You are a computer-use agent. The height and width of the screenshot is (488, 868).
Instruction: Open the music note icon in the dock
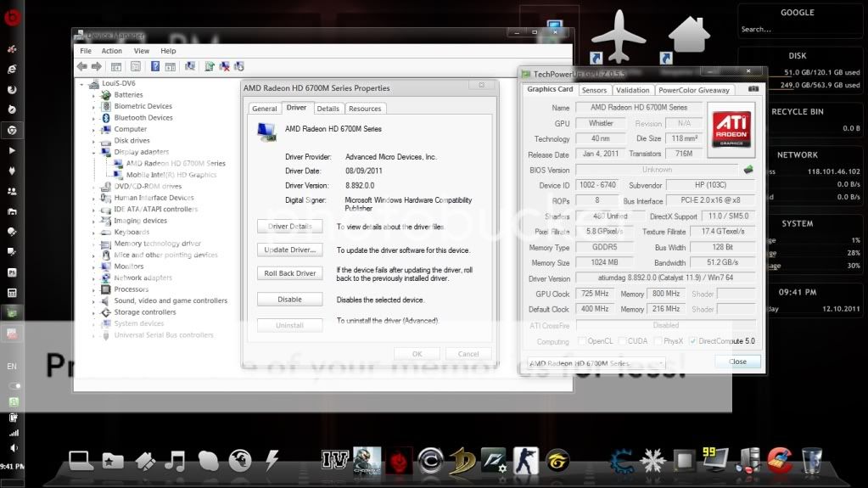[x=175, y=461]
